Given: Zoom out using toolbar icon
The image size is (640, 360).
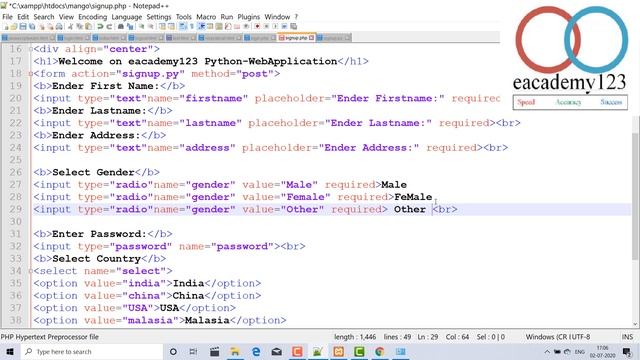Looking at the screenshot, I should (x=151, y=27).
